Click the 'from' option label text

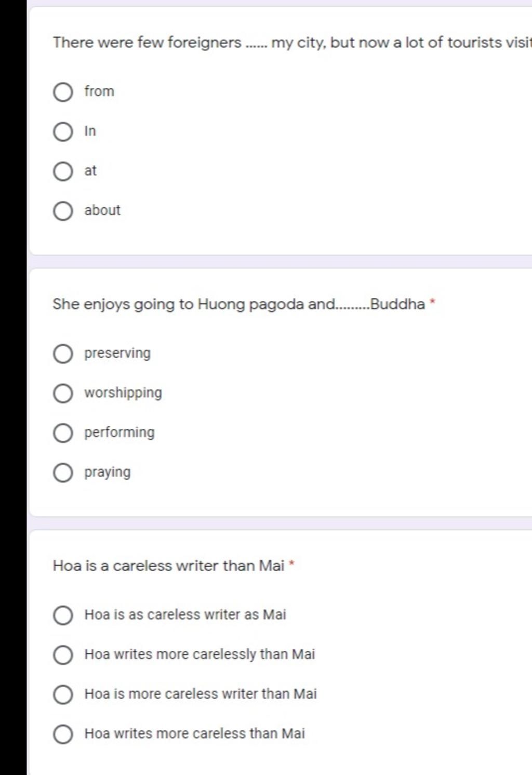(x=99, y=91)
